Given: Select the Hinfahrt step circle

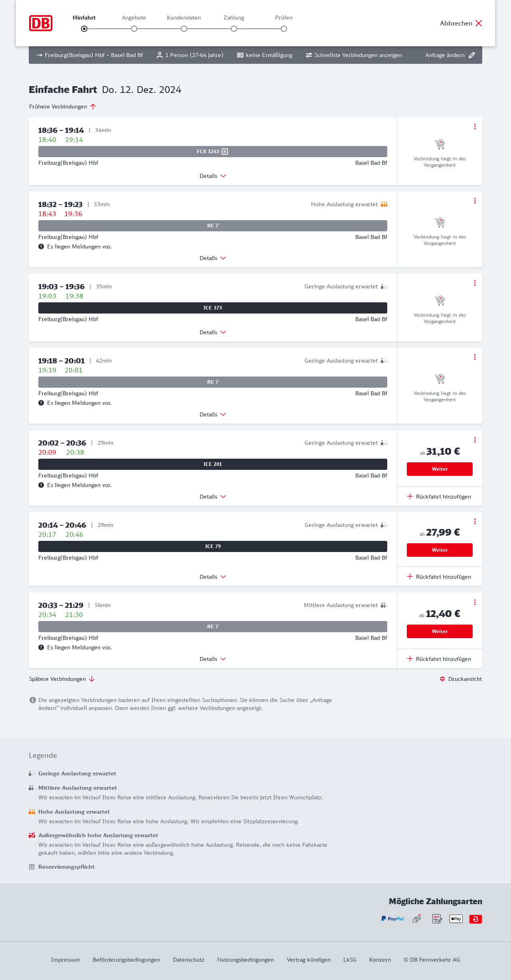Looking at the screenshot, I should point(84,29).
